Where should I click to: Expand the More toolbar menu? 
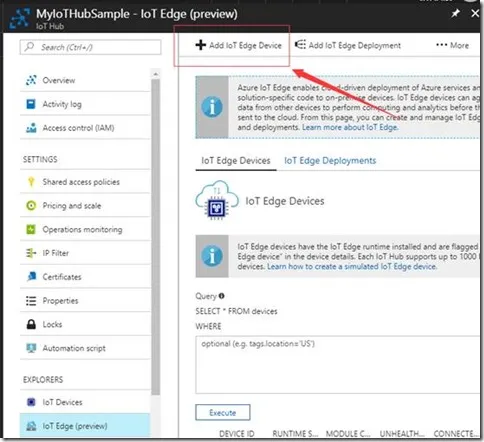click(453, 45)
